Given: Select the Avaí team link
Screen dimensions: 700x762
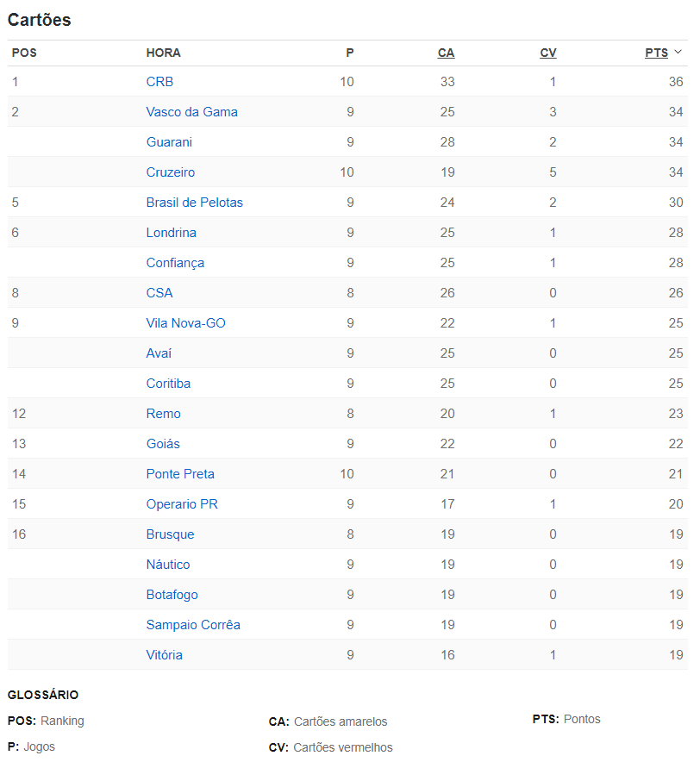Looking at the screenshot, I should (159, 353).
